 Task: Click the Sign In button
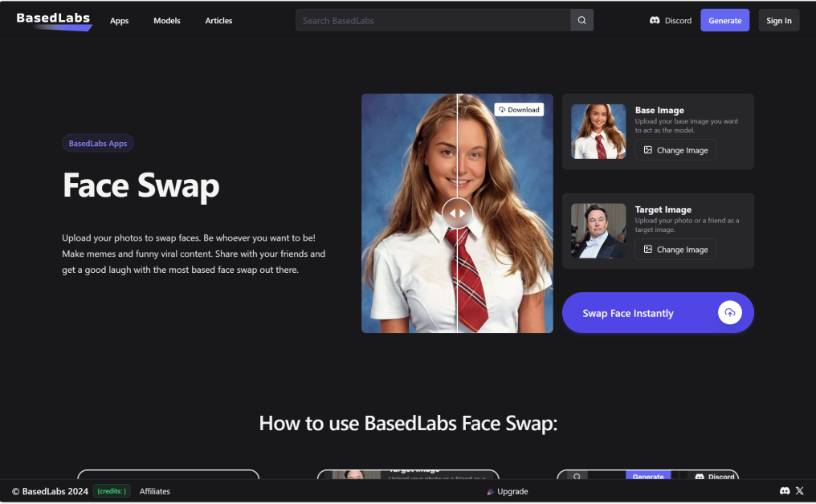pos(778,21)
